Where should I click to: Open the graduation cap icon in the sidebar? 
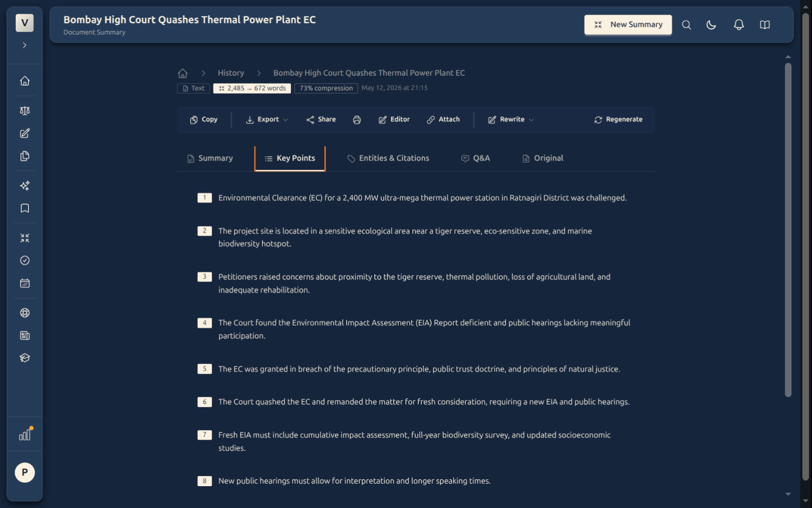(x=24, y=358)
